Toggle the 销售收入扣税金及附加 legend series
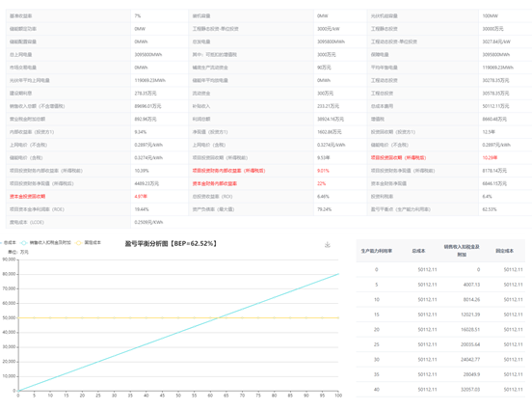 click(46, 242)
